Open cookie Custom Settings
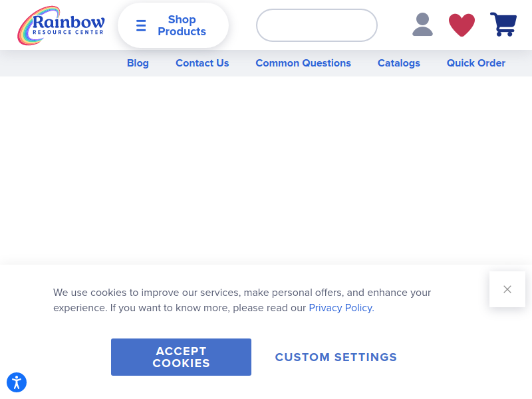532x399 pixels. pos(336,357)
